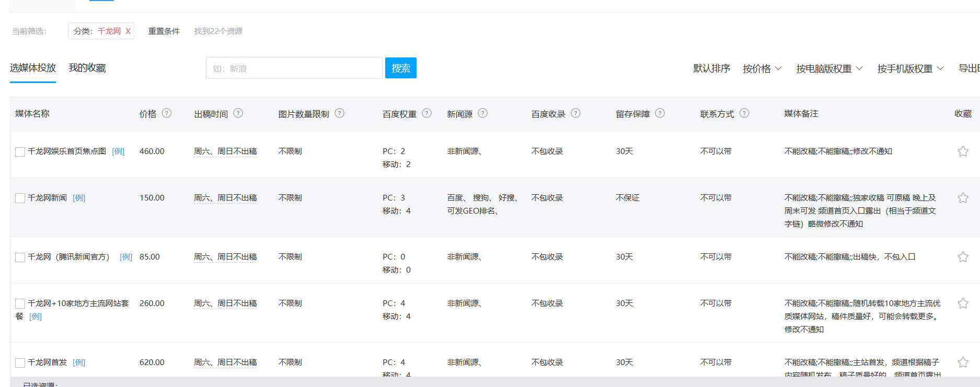Click the help icon beside 留存保障
The height and width of the screenshot is (387, 980).
660,113
